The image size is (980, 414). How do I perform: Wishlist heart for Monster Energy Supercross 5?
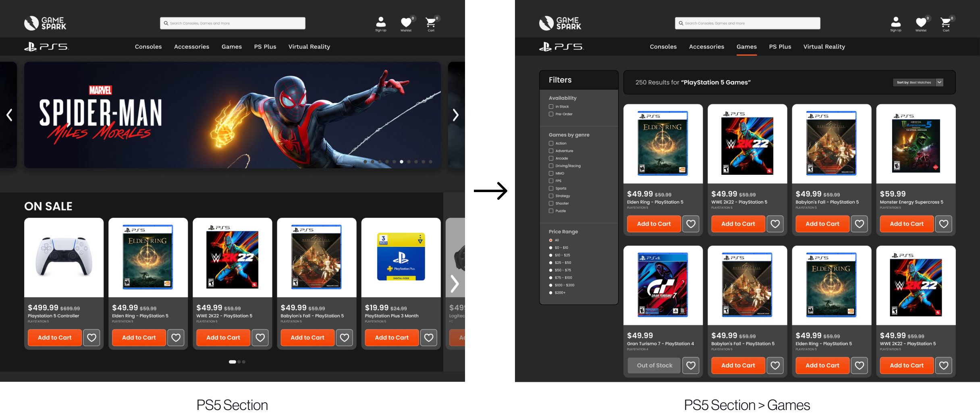click(x=944, y=224)
